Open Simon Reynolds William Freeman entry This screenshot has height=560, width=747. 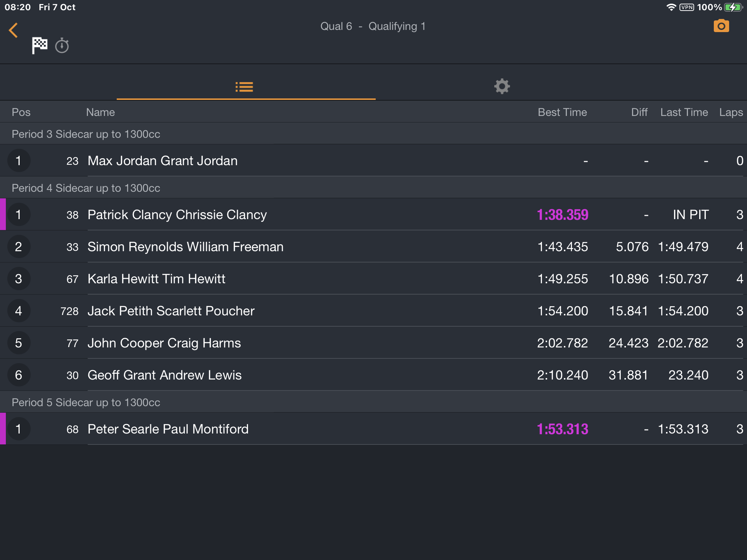[373, 246]
